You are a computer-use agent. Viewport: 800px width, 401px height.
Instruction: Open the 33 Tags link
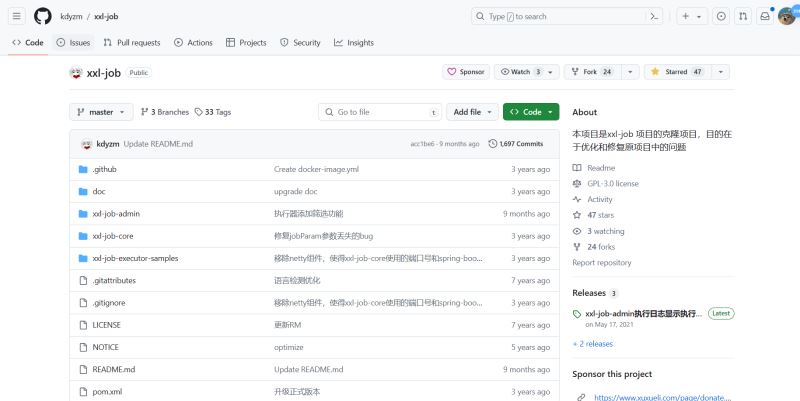213,112
